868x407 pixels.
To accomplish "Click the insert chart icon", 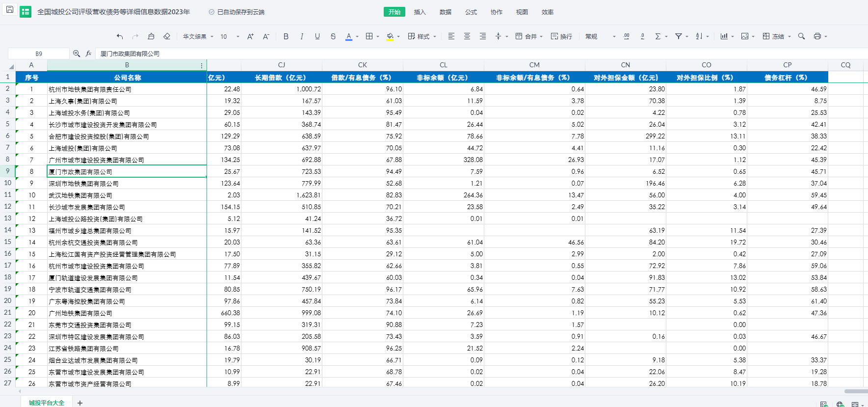I will tap(724, 36).
